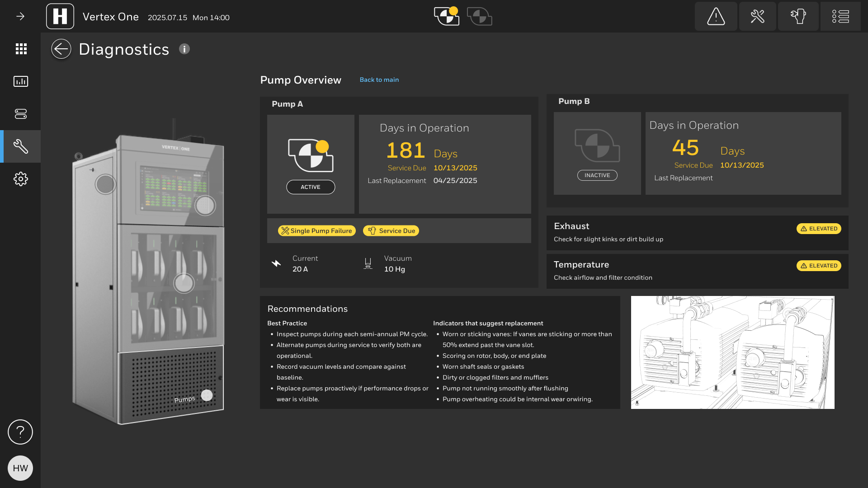Open the list view icon in header
Image resolution: width=868 pixels, height=488 pixels.
coord(840,17)
